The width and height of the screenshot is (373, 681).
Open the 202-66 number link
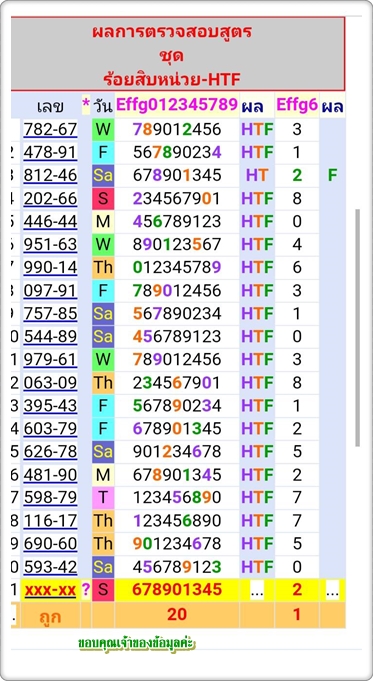point(50,198)
